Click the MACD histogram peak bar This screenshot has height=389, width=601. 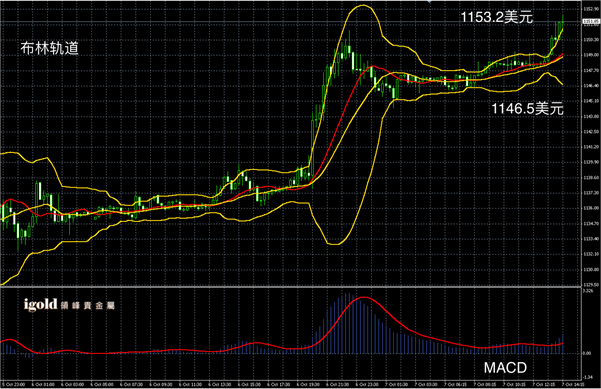pos(348,323)
